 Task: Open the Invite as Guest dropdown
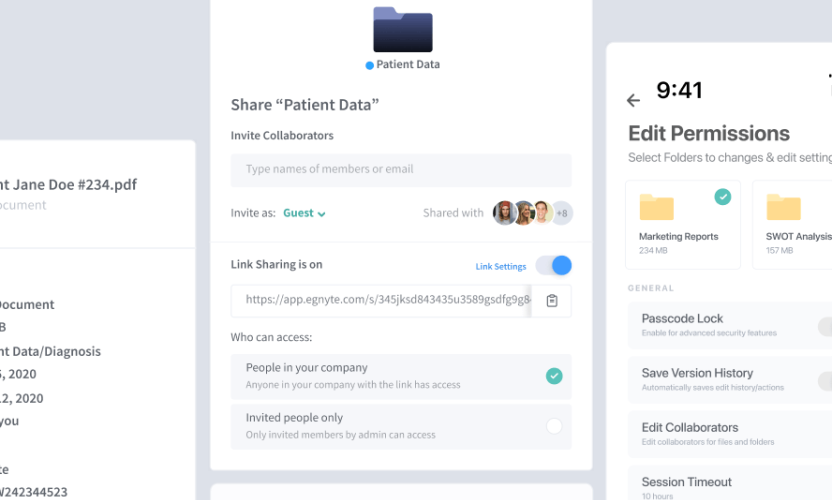tap(305, 213)
